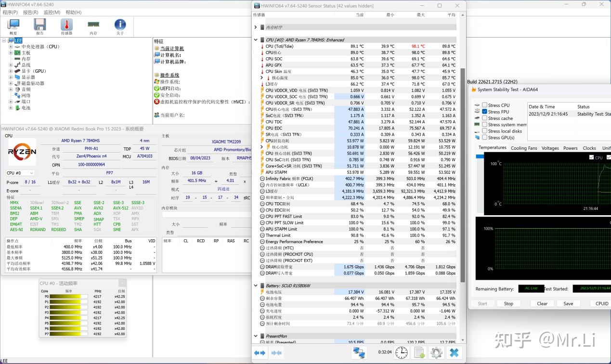Click the 当前 column header in Sensor Status
611x364 pixels.
[360, 15]
